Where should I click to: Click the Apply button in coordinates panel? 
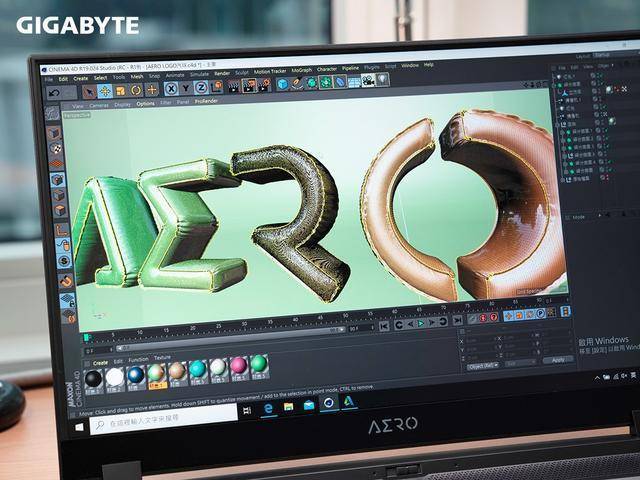pyautogui.click(x=558, y=360)
